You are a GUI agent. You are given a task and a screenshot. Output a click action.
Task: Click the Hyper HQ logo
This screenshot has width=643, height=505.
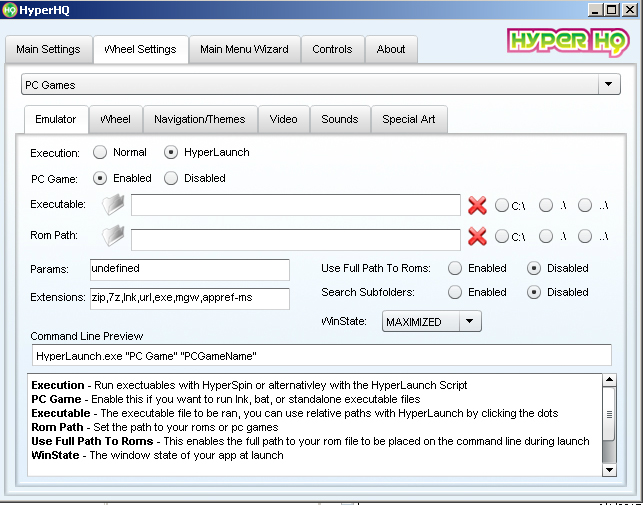[x=568, y=42]
